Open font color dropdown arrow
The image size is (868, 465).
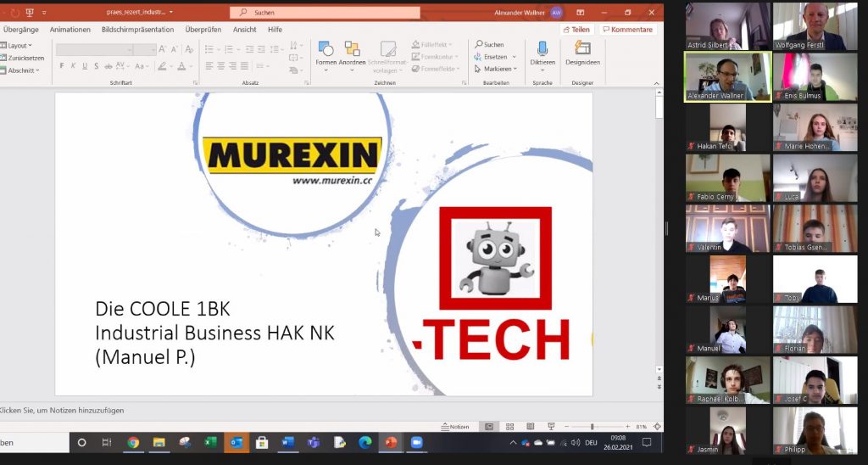coord(191,66)
